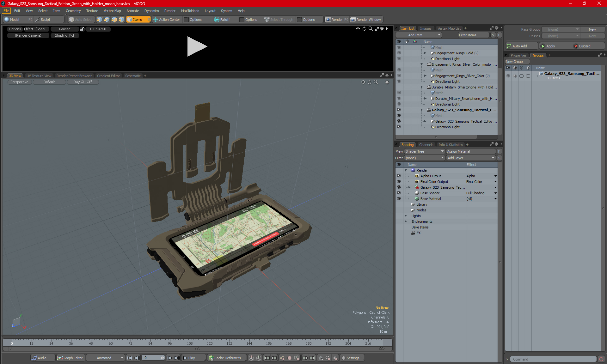Open Render Window

point(366,20)
